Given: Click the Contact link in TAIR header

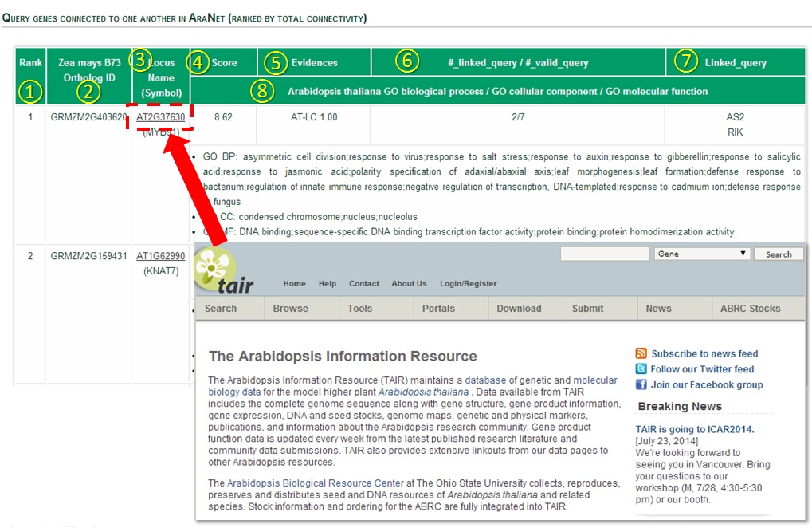Looking at the screenshot, I should (363, 283).
